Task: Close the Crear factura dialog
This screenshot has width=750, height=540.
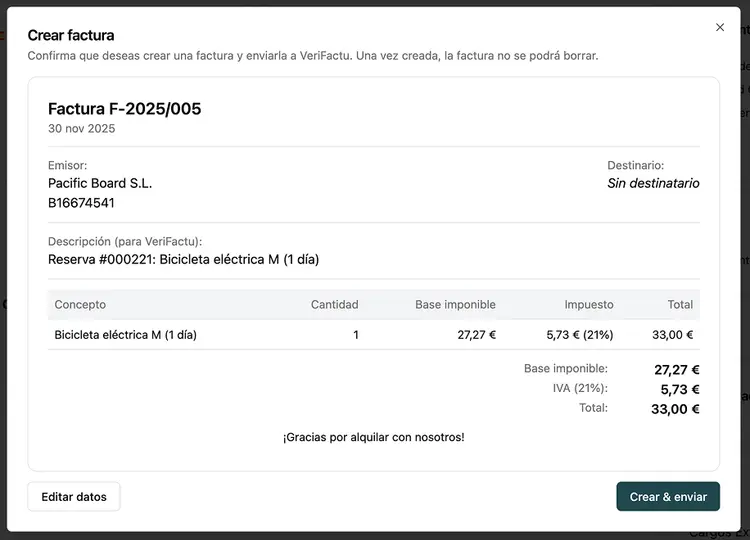Action: click(720, 28)
